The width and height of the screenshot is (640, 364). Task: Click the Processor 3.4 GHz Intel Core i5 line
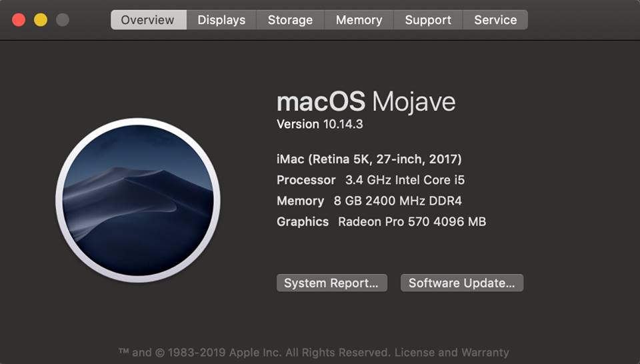371,180
